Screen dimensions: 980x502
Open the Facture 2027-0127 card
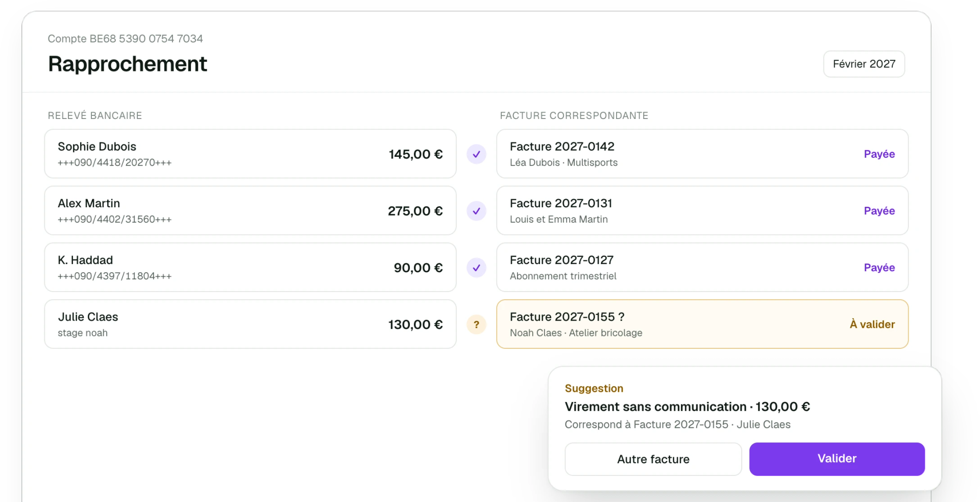click(x=702, y=267)
